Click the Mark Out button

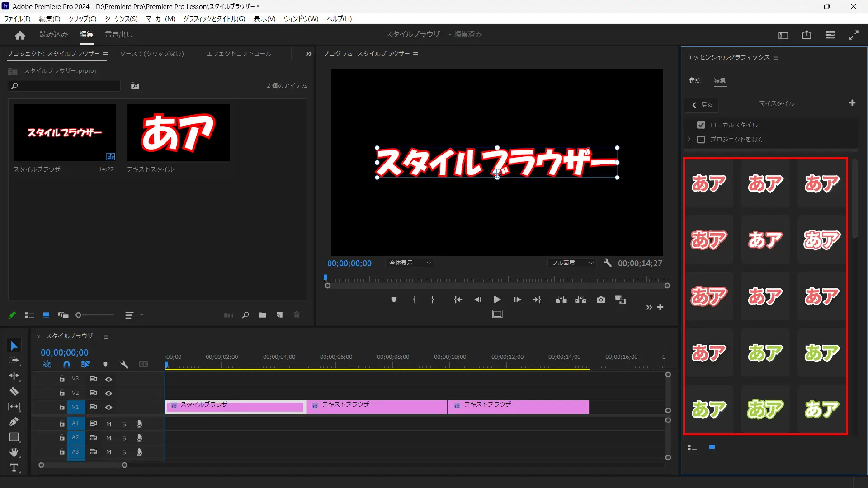(433, 300)
